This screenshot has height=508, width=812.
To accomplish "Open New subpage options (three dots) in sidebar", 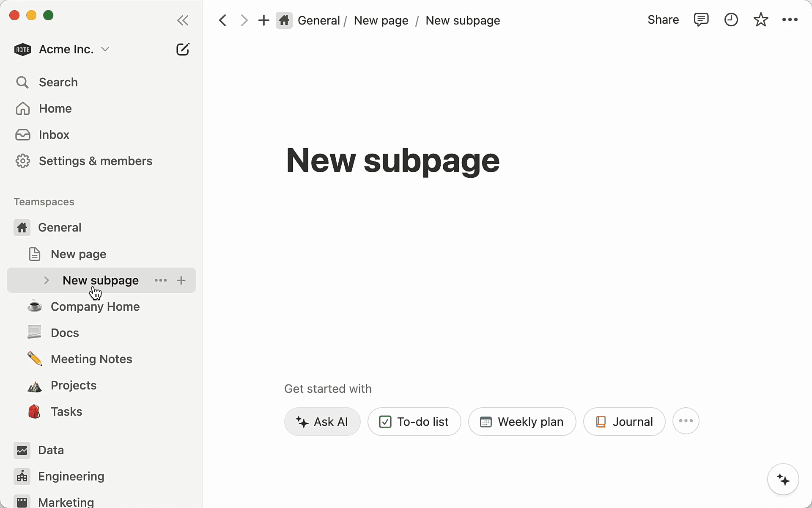I will (x=161, y=280).
